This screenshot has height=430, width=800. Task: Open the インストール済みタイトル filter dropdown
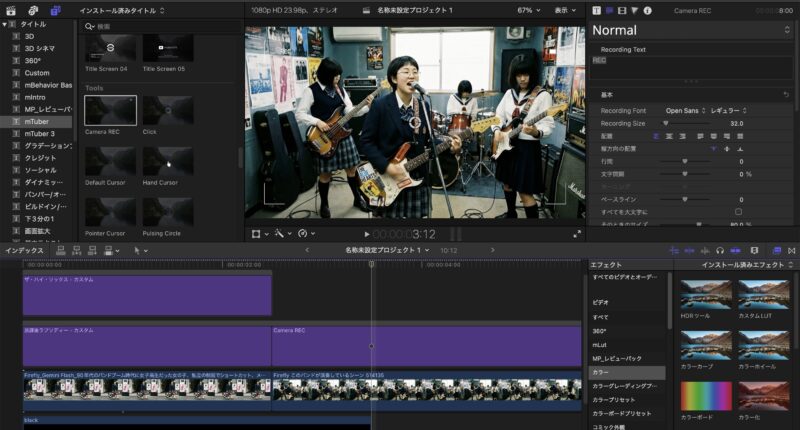122,10
